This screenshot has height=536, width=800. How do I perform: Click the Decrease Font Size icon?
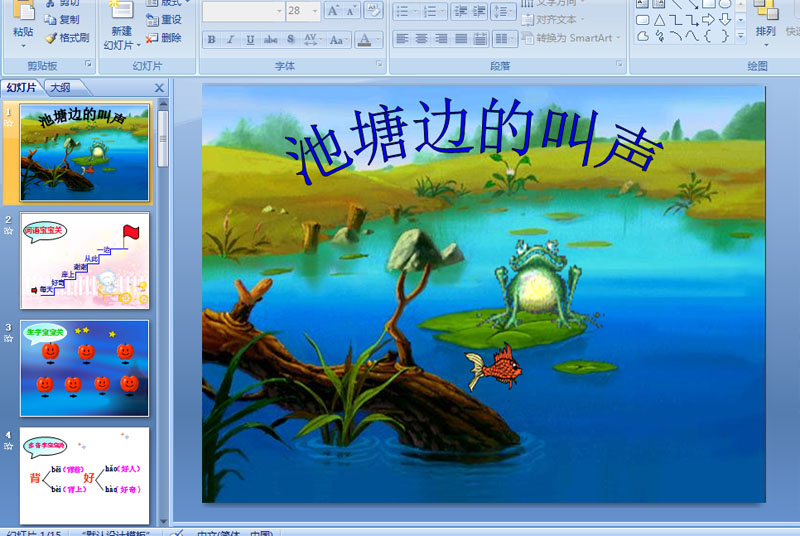pyautogui.click(x=351, y=11)
